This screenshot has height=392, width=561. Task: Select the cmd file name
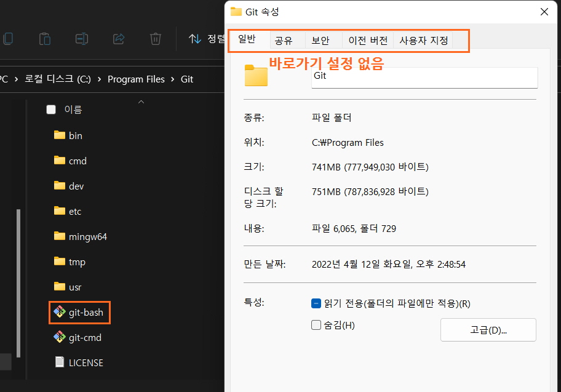pyautogui.click(x=78, y=161)
